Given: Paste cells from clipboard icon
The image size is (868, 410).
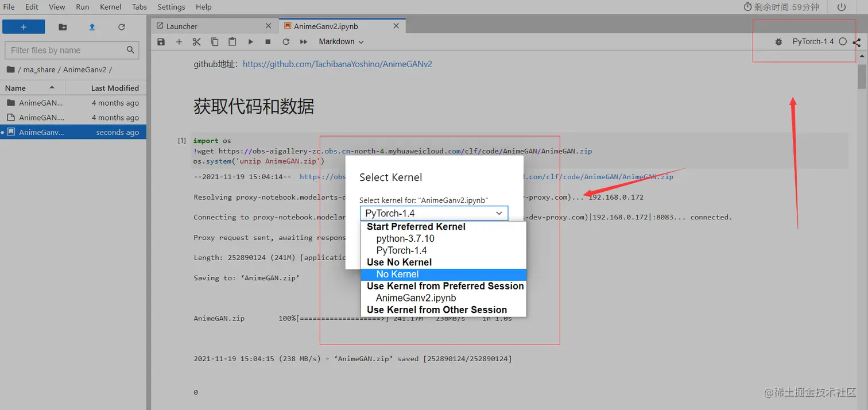Looking at the screenshot, I should (232, 42).
